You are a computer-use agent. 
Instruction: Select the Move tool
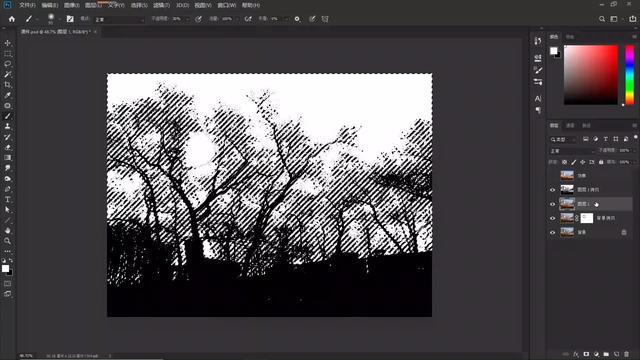click(8, 43)
